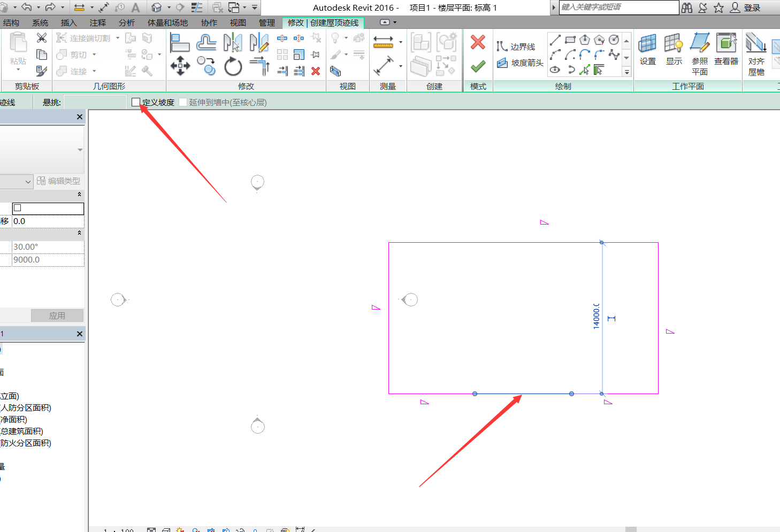Click the Rotate tool icon
Screen dimensions: 780x532
pos(233,67)
